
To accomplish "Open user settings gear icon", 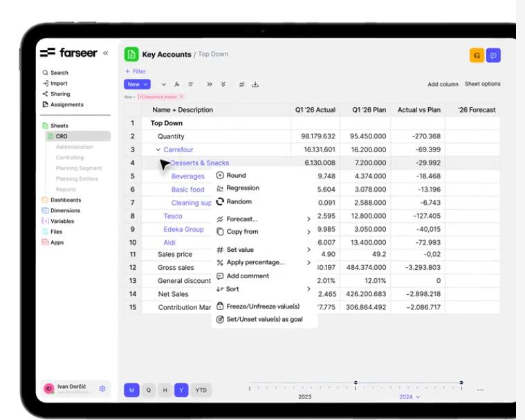I will pyautogui.click(x=102, y=388).
